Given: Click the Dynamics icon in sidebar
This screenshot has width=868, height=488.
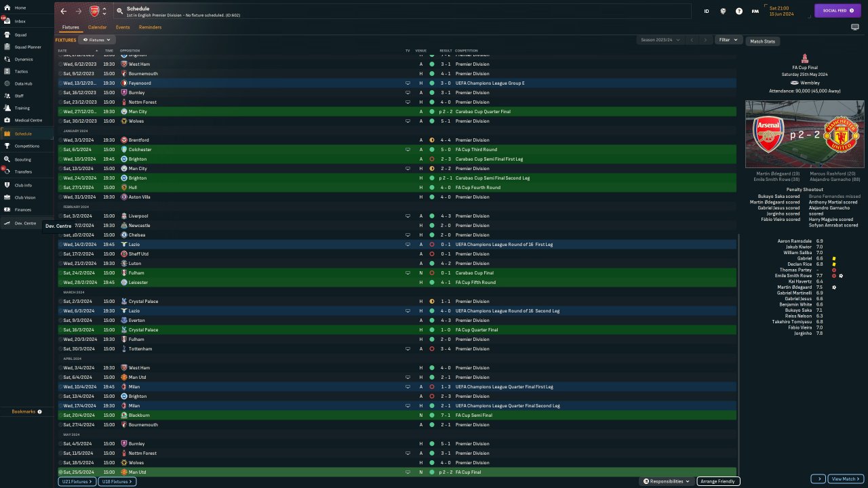Looking at the screenshot, I should pos(7,59).
